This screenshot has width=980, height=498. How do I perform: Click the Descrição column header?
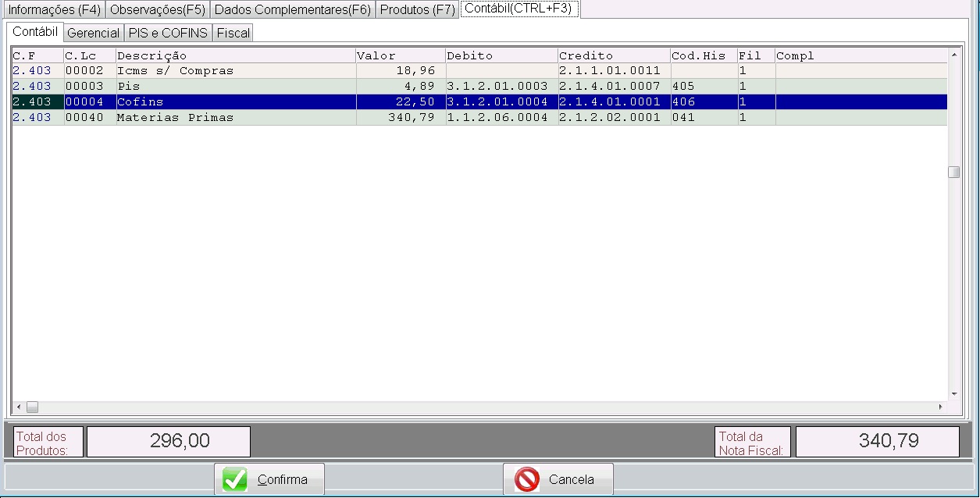click(235, 55)
